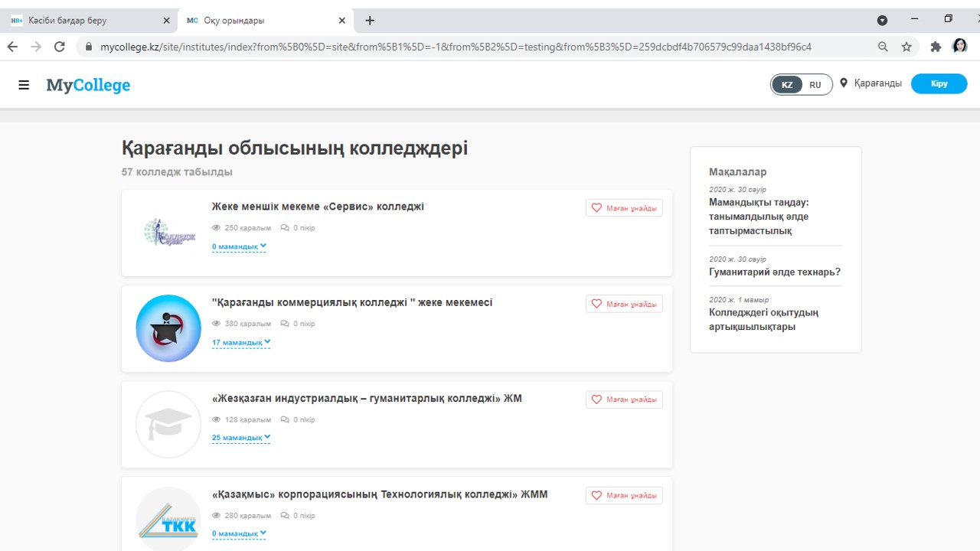Click the Кіру login button
Screen dimensions: 980x551
pyautogui.click(x=939, y=84)
